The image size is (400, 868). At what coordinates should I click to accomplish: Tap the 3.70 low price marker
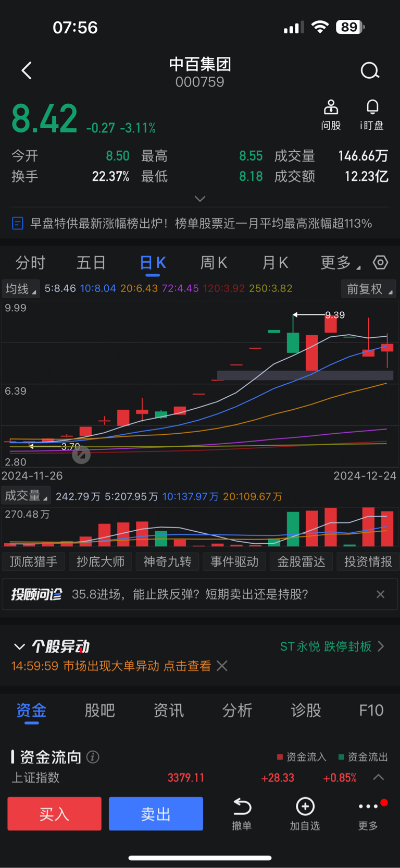pos(70,446)
